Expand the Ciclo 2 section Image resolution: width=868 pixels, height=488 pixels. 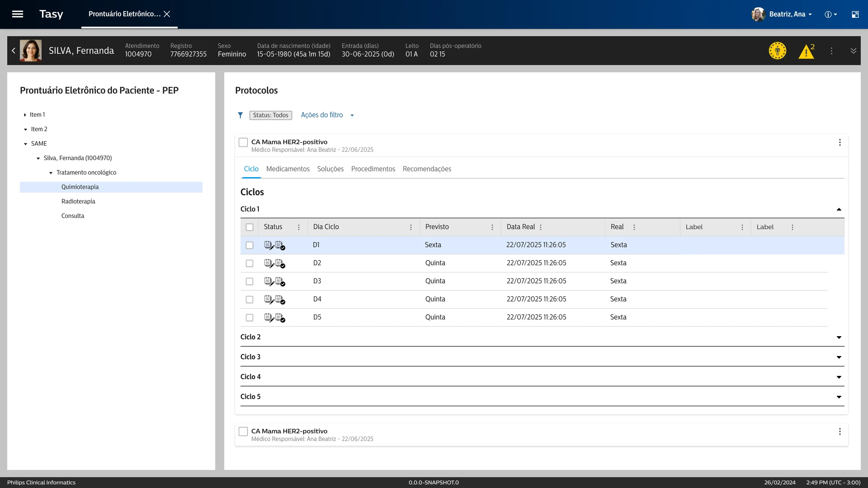point(839,337)
